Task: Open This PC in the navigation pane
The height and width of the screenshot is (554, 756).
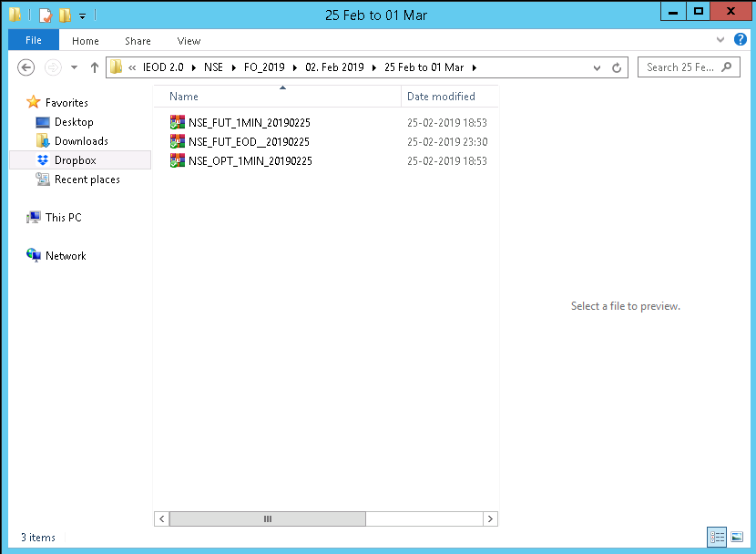Action: (x=63, y=218)
